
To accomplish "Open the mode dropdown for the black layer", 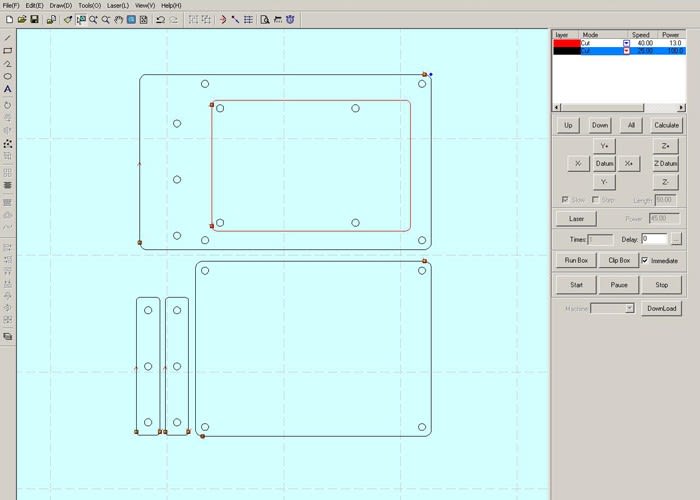I will click(x=626, y=51).
